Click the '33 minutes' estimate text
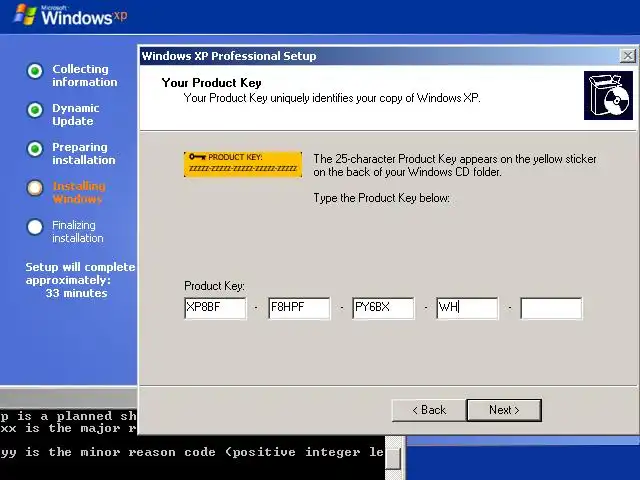This screenshot has height=480, width=640. [x=76, y=293]
